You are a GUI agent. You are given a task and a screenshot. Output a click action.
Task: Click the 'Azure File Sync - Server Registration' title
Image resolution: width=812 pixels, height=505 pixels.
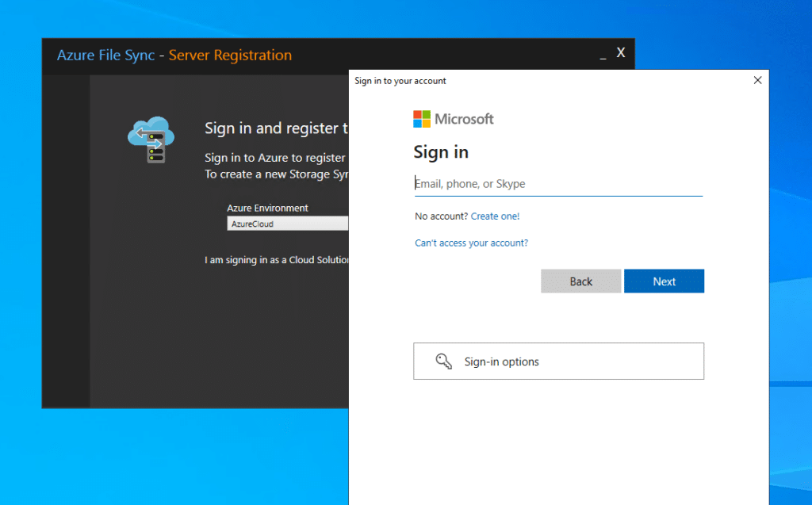coord(174,55)
